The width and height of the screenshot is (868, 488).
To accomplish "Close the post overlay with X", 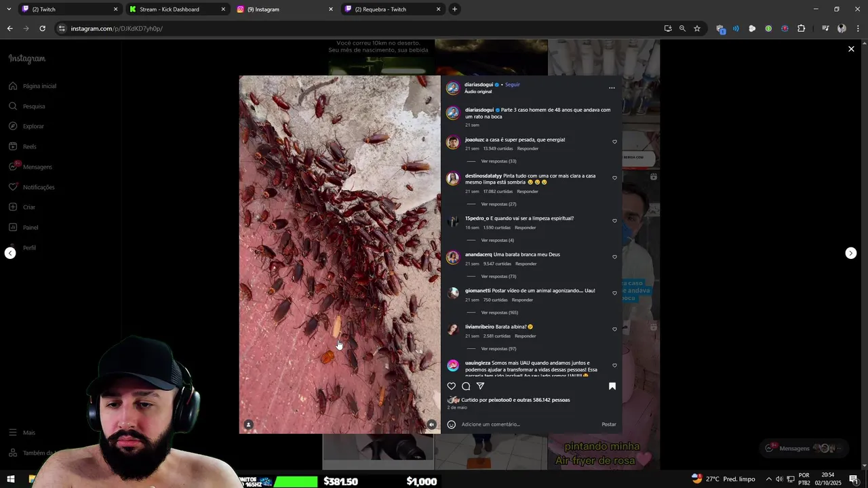I will click(x=851, y=49).
